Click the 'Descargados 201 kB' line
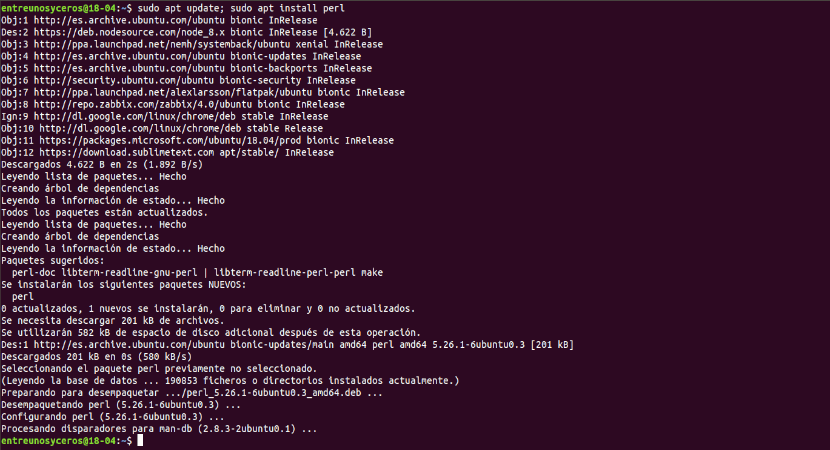This screenshot has width=830, height=450. pos(96,357)
